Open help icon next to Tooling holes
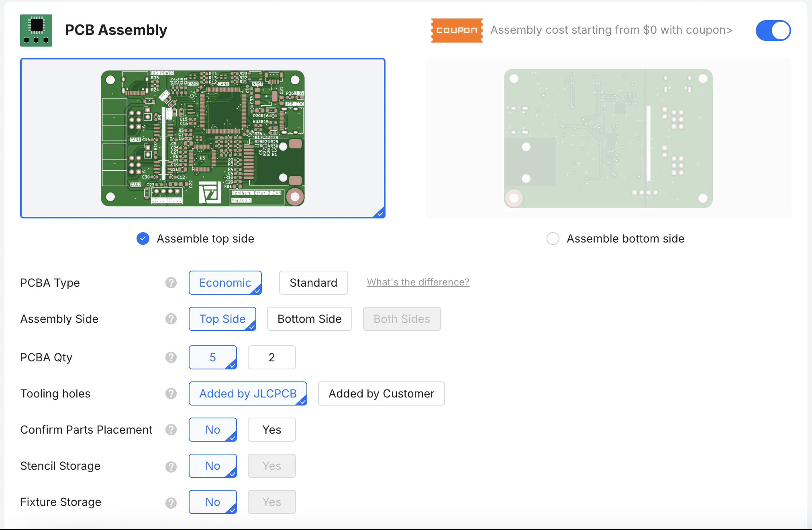The height and width of the screenshot is (530, 812). [171, 393]
